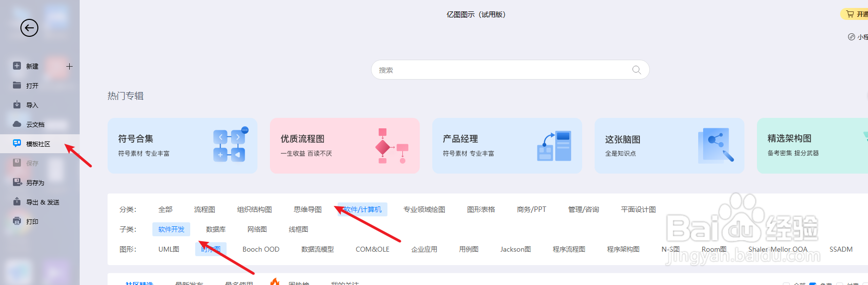Select subcategory 数据库
This screenshot has width=868, height=285.
point(216,229)
